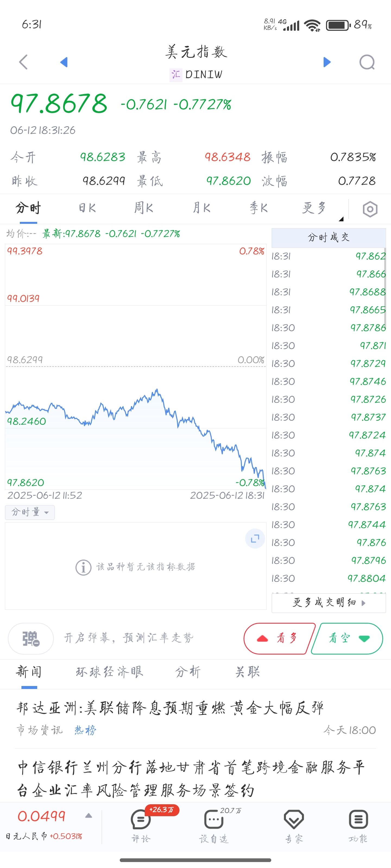Tap the 分时成交 panel header
Screen dimensions: 391x868
(329, 238)
